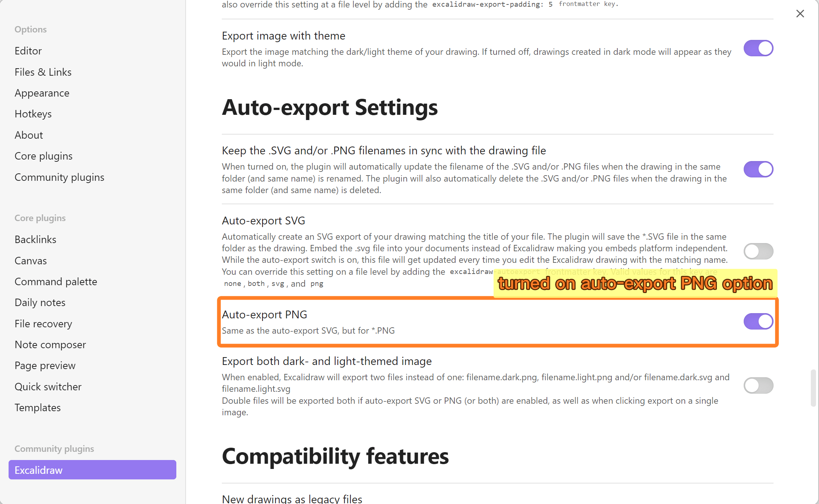Disable keeping SVG/PNG filenames in sync

(758, 169)
